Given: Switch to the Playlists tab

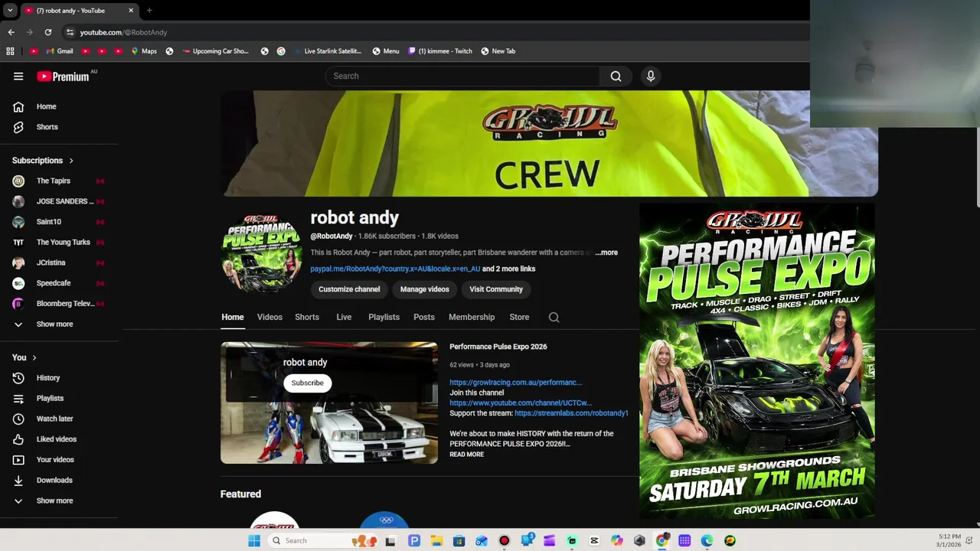Looking at the screenshot, I should (x=384, y=317).
